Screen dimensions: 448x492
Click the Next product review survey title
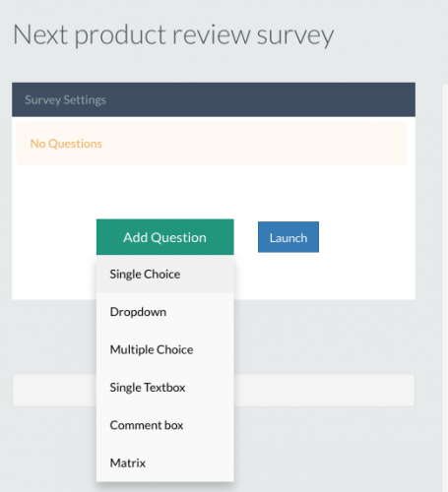click(x=173, y=35)
